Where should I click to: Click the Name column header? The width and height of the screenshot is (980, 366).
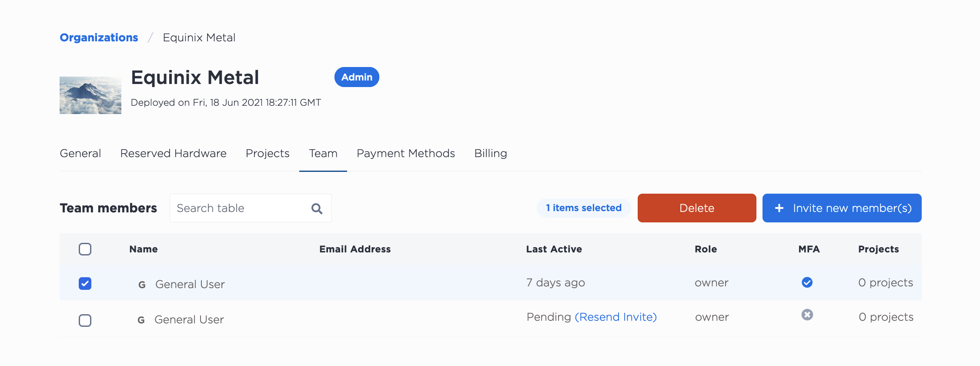[x=144, y=249]
